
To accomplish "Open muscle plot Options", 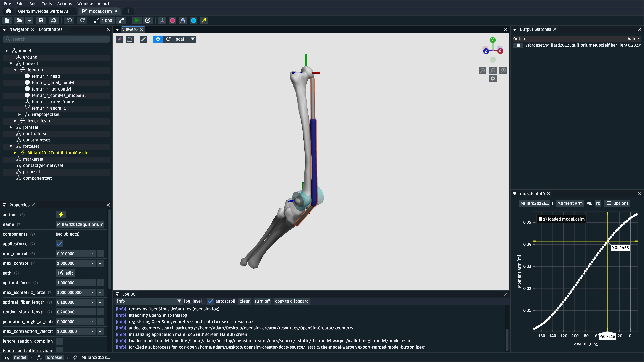I will click(617, 203).
